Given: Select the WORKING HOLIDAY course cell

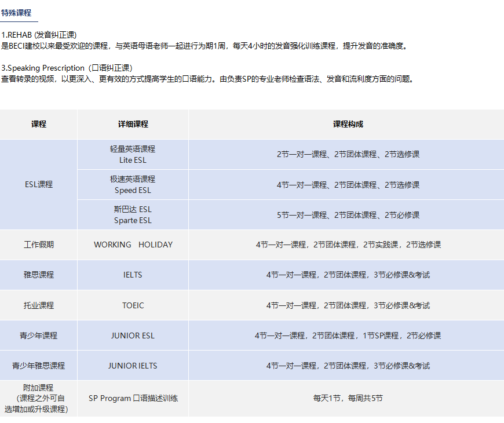Looking at the screenshot, I should coord(133,245).
